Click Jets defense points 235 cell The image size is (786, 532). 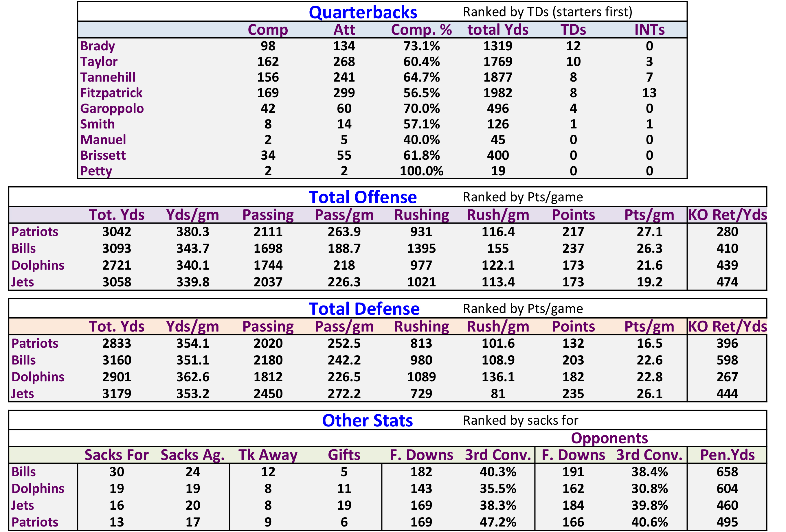[573, 393]
